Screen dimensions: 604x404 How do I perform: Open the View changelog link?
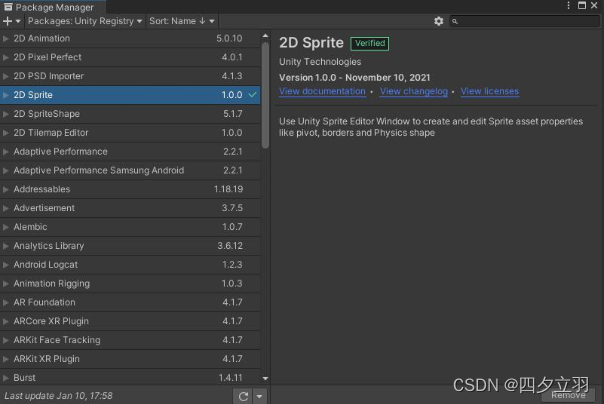[x=414, y=92]
